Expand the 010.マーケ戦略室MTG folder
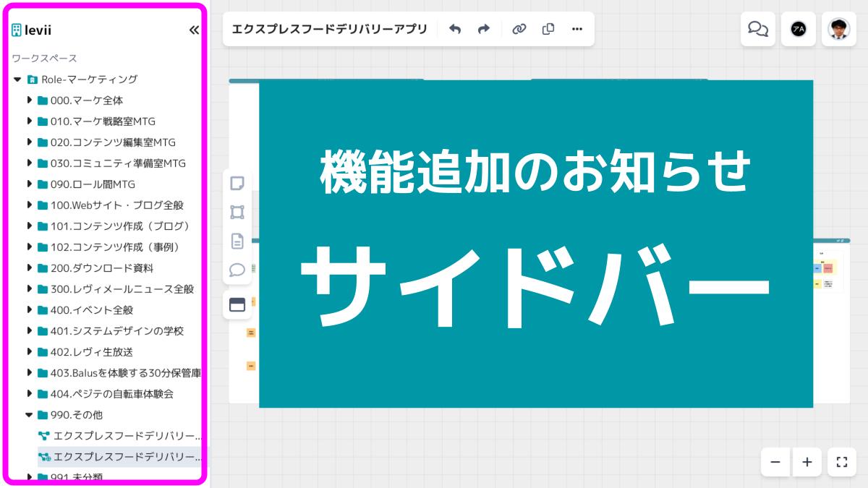This screenshot has width=868, height=488. pos(30,121)
